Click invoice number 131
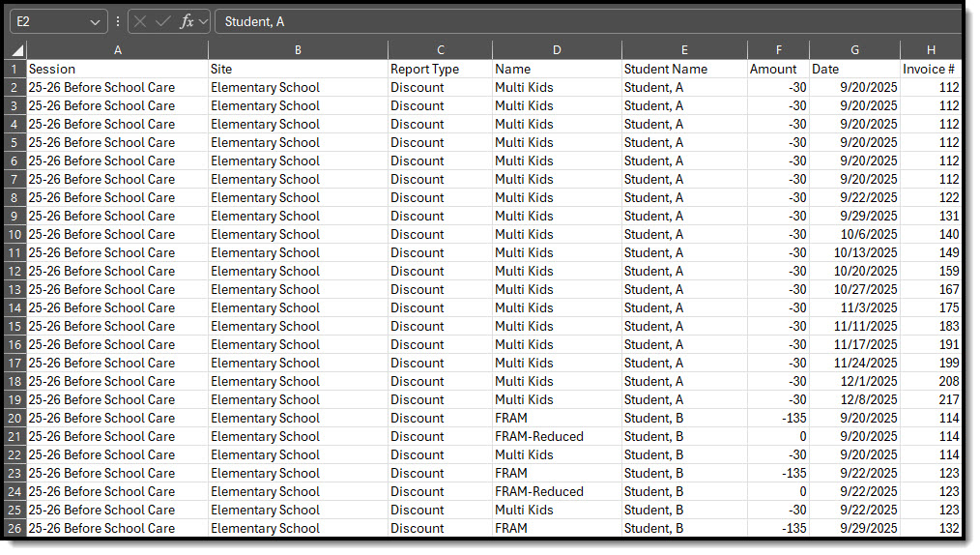980x555 pixels. click(x=931, y=217)
